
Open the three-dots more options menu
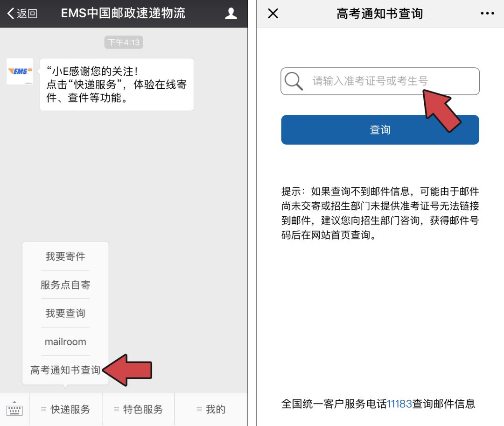[x=487, y=14]
